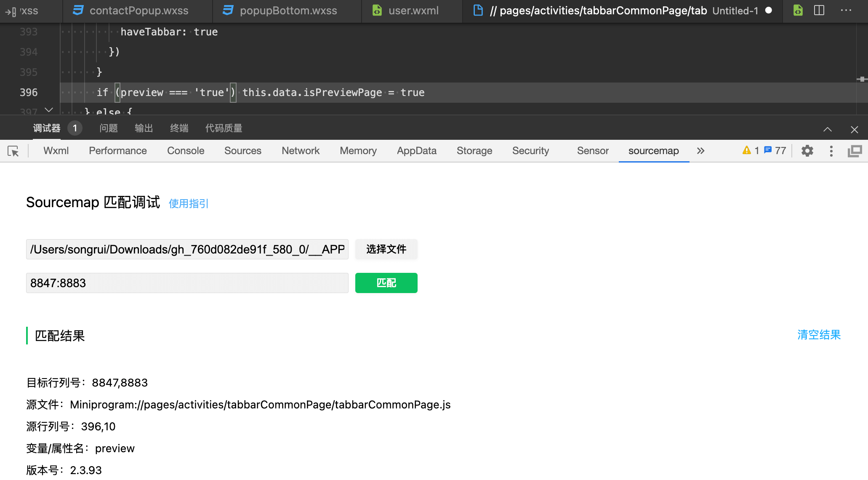
Task: Click the wxss tab overflow arrow icon
Action: (11, 12)
